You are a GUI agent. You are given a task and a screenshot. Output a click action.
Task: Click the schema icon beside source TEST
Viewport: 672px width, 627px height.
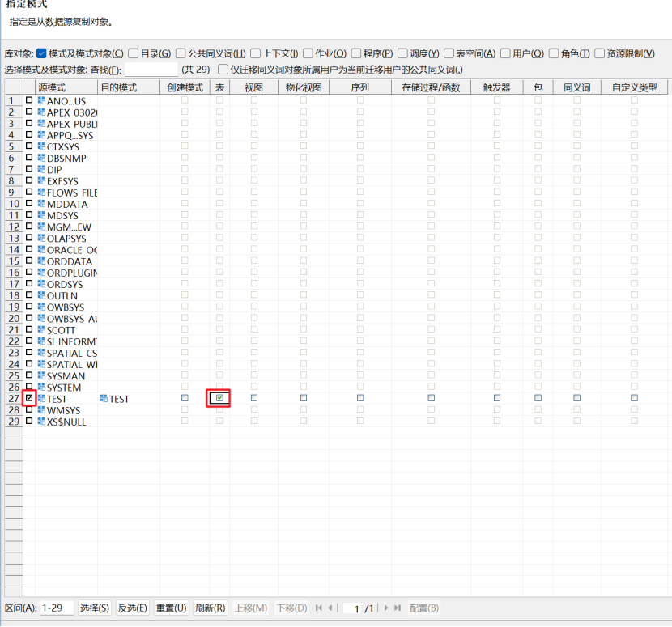point(41,398)
